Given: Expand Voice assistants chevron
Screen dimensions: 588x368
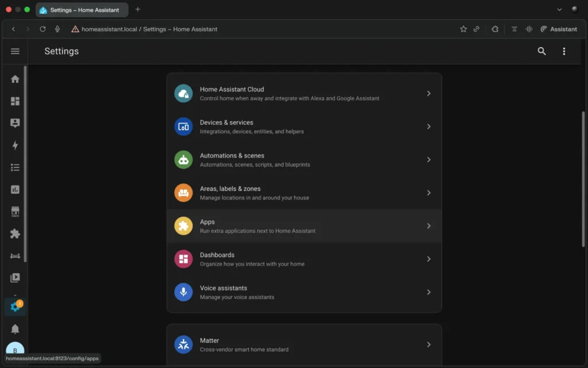Looking at the screenshot, I should [x=428, y=292].
